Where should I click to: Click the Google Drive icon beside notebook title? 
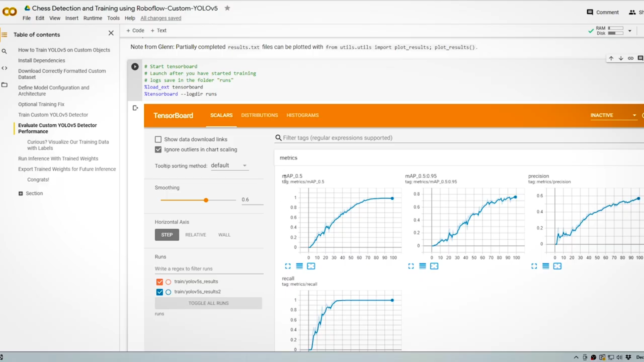pyautogui.click(x=28, y=8)
